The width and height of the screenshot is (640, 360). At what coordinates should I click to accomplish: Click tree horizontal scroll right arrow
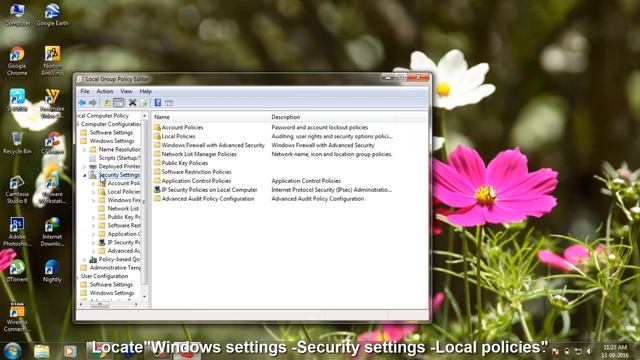click(136, 304)
